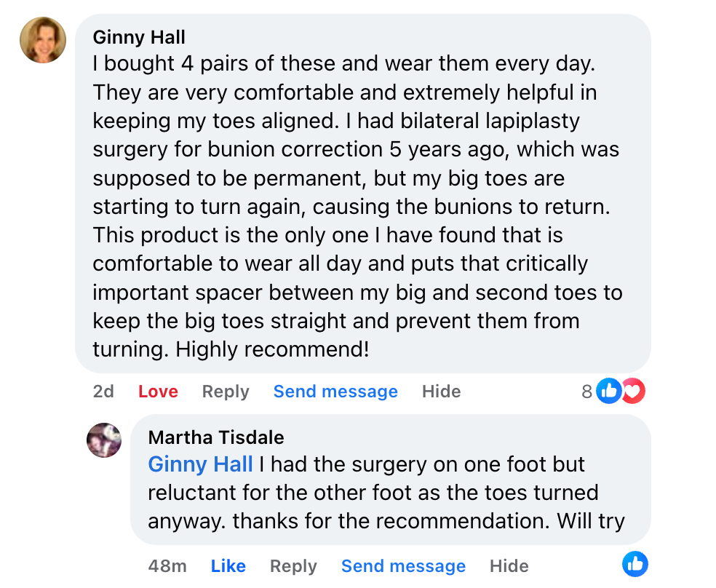Hide Ginny Hall's comment
716x588 pixels.
coord(441,392)
